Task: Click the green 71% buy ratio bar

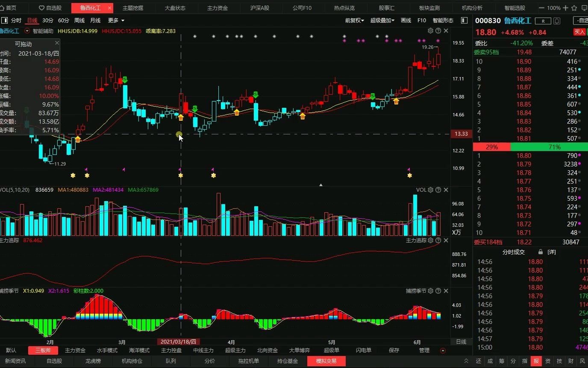Action: pyautogui.click(x=549, y=147)
